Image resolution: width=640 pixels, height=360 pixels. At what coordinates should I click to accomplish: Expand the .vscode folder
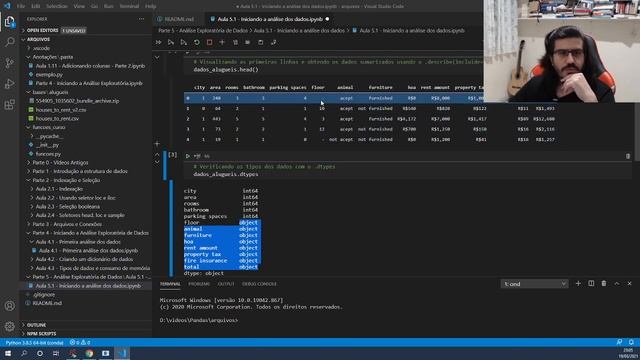[x=41, y=48]
